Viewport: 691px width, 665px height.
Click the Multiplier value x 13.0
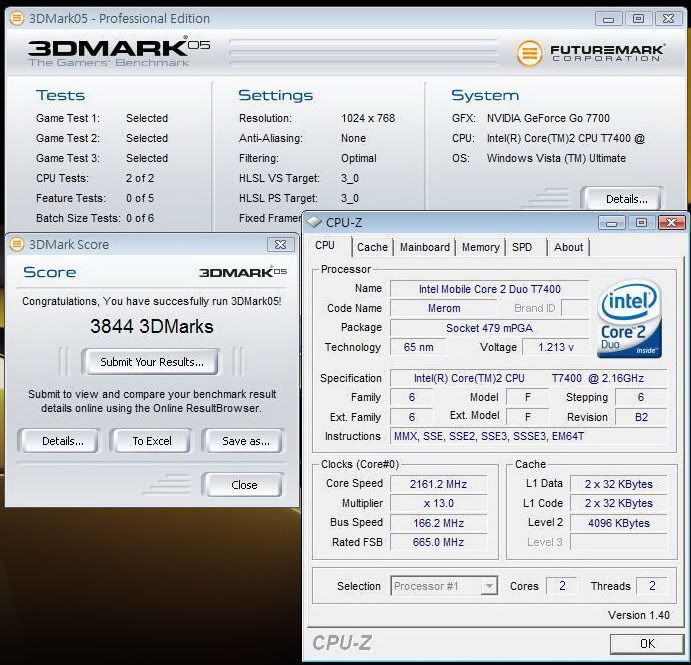click(438, 503)
